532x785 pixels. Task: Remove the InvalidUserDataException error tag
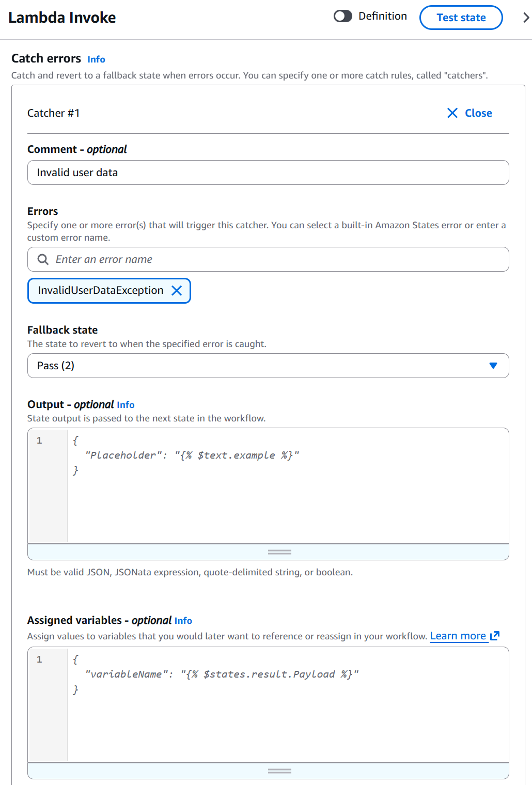[x=177, y=290]
